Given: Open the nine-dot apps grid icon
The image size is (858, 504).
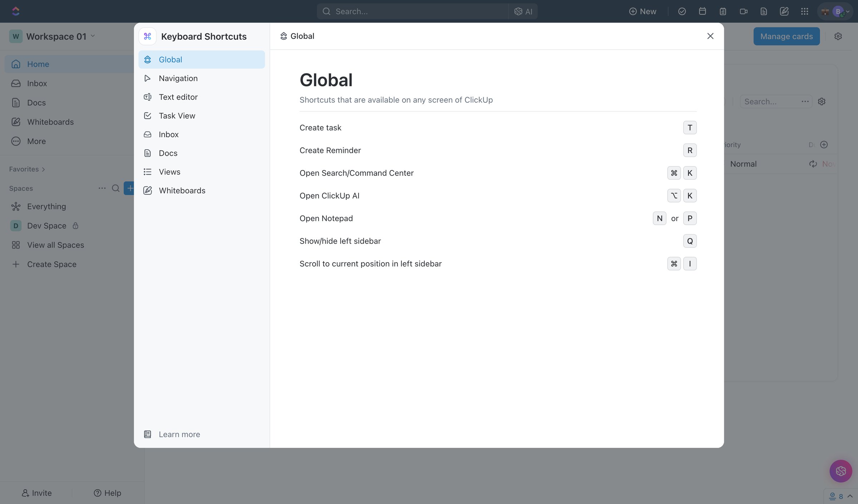Looking at the screenshot, I should (x=804, y=11).
